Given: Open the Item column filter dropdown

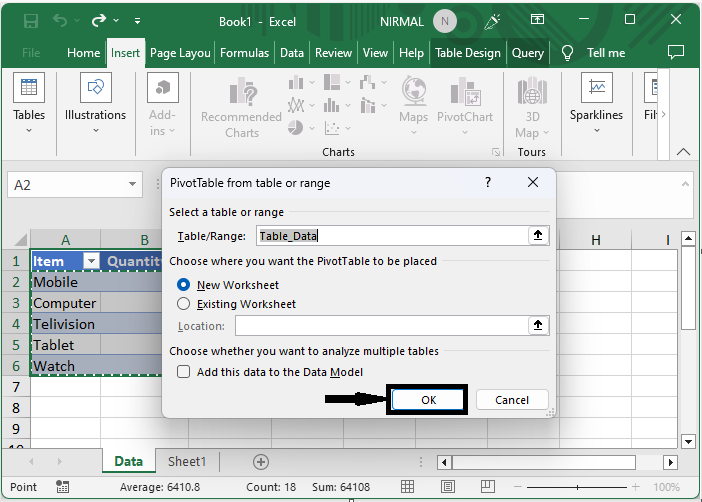Looking at the screenshot, I should pyautogui.click(x=91, y=261).
